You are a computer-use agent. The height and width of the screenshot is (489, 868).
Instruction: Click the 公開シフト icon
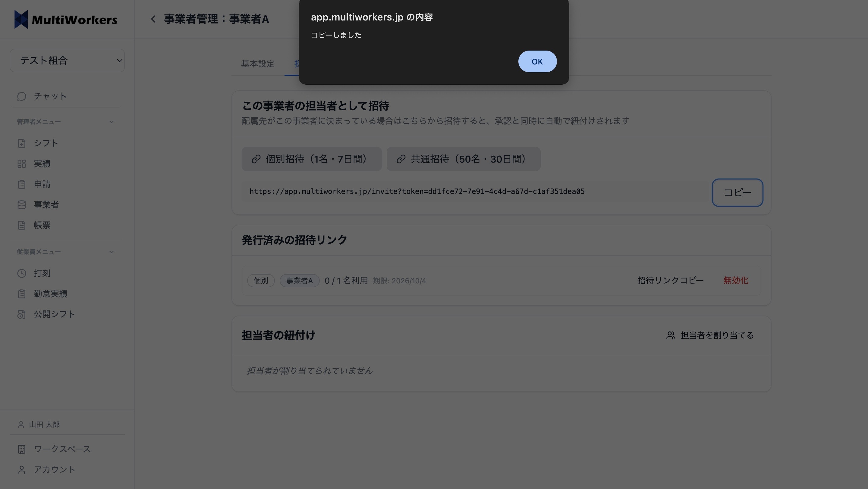(22, 314)
